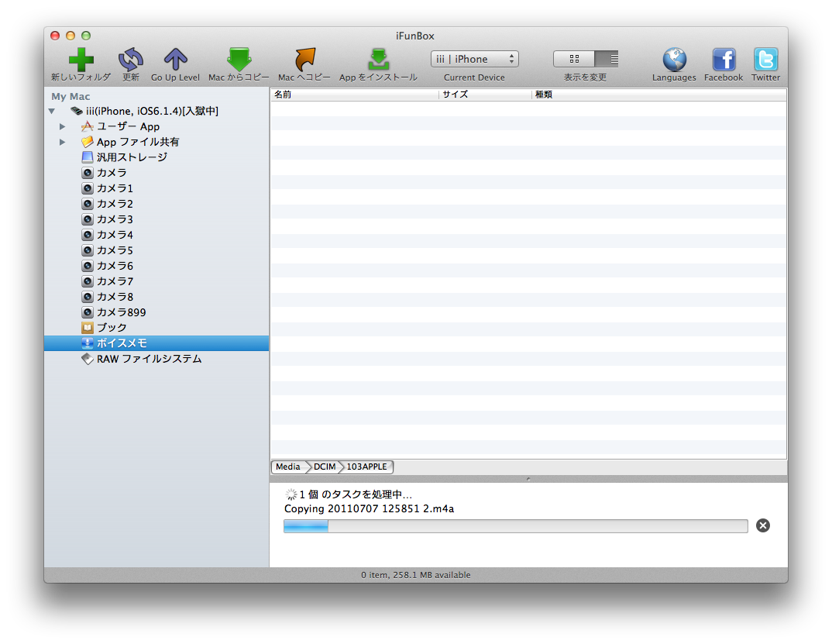Screen dimensions: 832x644
Task: Switch to list view mode
Action: pos(607,59)
